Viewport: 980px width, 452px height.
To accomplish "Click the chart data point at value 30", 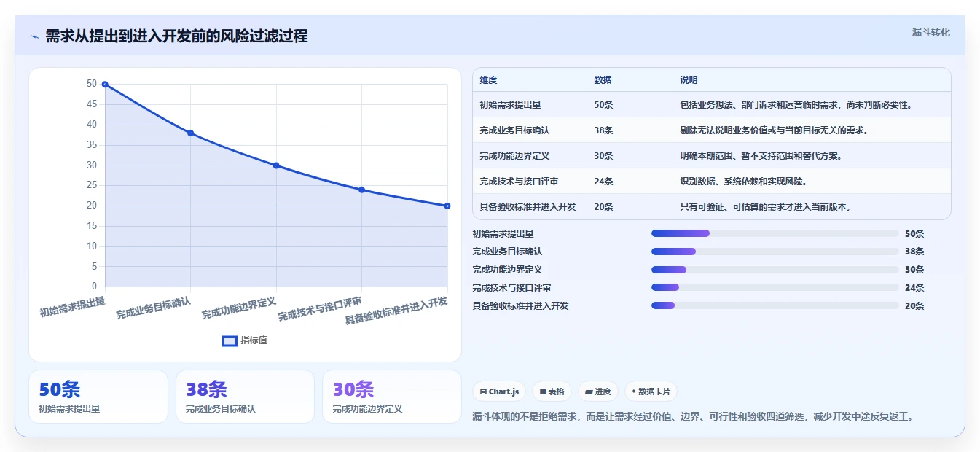I will point(276,165).
